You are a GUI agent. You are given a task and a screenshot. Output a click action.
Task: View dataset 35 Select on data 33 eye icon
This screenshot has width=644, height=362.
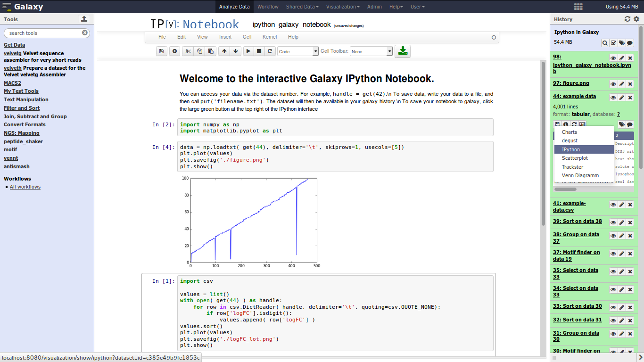click(613, 271)
